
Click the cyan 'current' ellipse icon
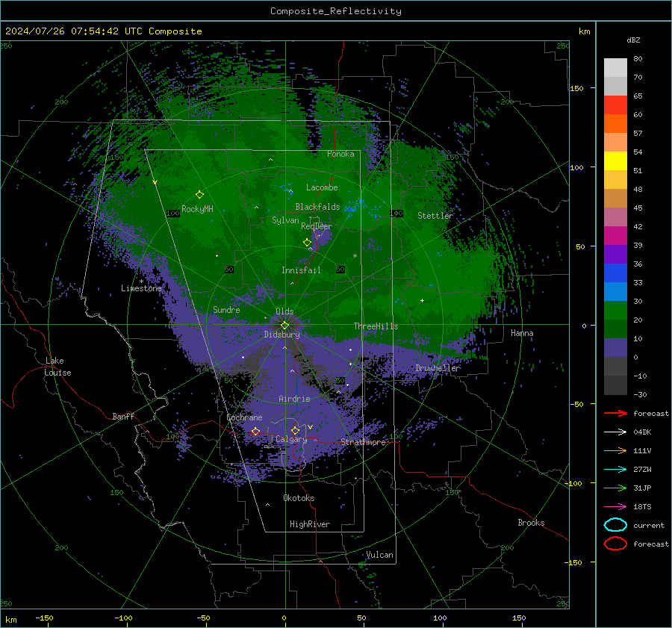[x=615, y=525]
